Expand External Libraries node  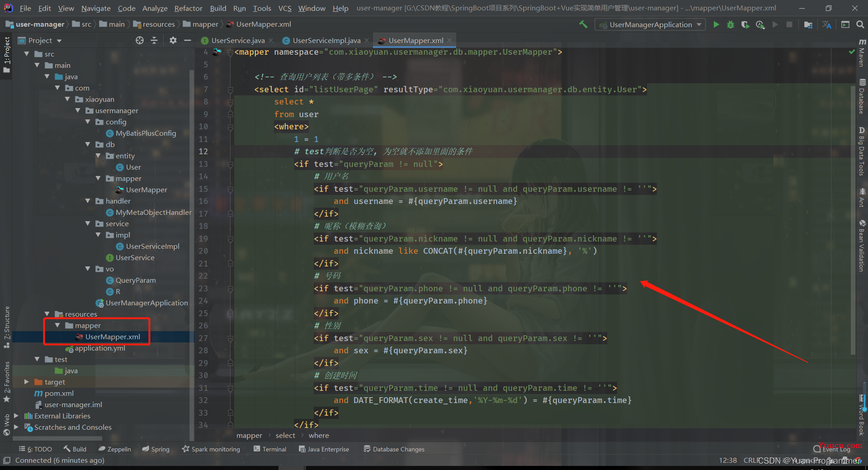coord(16,416)
